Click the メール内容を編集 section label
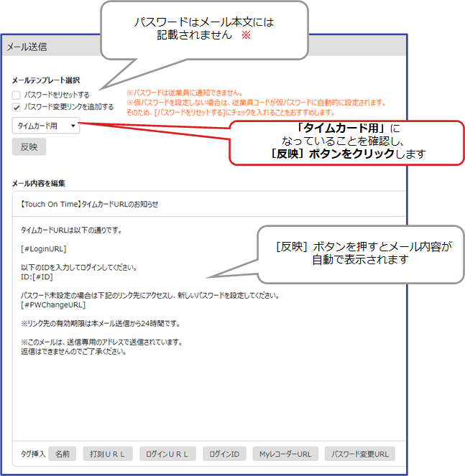The height and width of the screenshot is (476, 465). 39,183
